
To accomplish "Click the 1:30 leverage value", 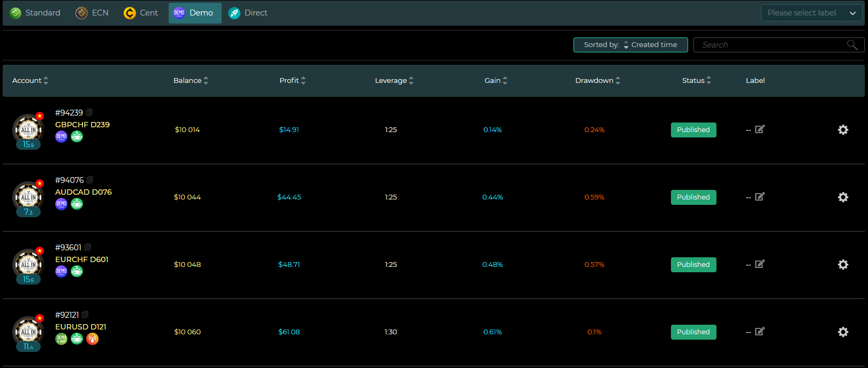I will (391, 332).
